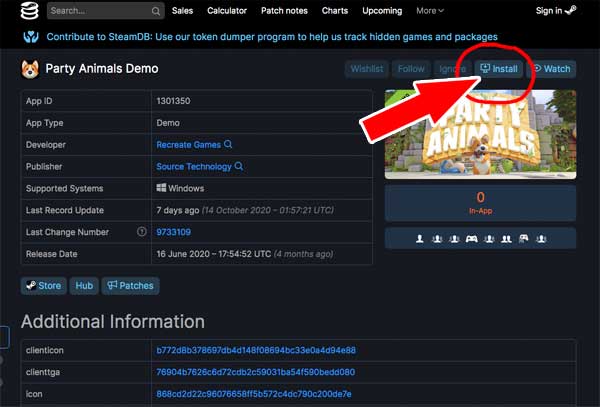Click search icon next to Recreate Games
The image size is (600, 407).
click(228, 144)
